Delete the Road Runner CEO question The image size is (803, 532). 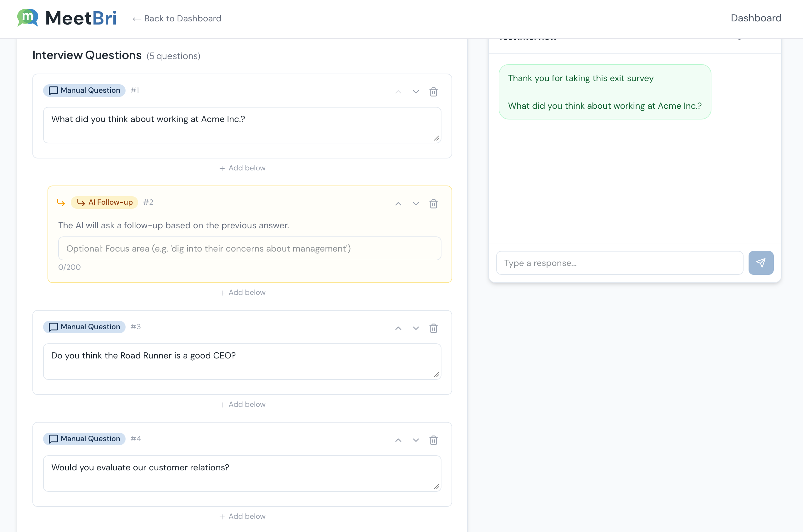(433, 328)
